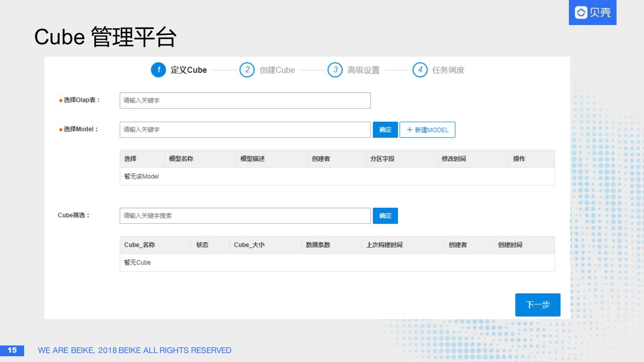
Task: Click the step 1 circle icon
Action: coord(158,70)
